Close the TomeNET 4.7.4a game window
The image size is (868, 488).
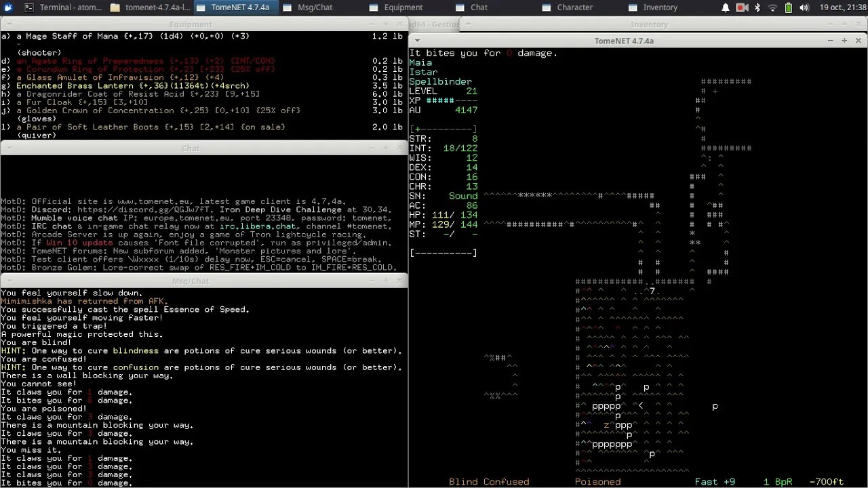[857, 40]
